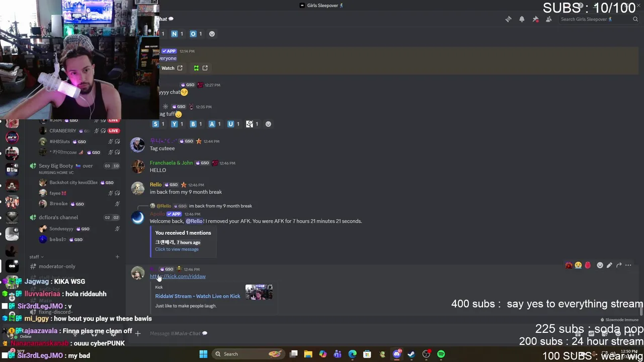Screen dimensions: 644x362
Task: Click the bot's moon avatar
Action: coord(137,217)
